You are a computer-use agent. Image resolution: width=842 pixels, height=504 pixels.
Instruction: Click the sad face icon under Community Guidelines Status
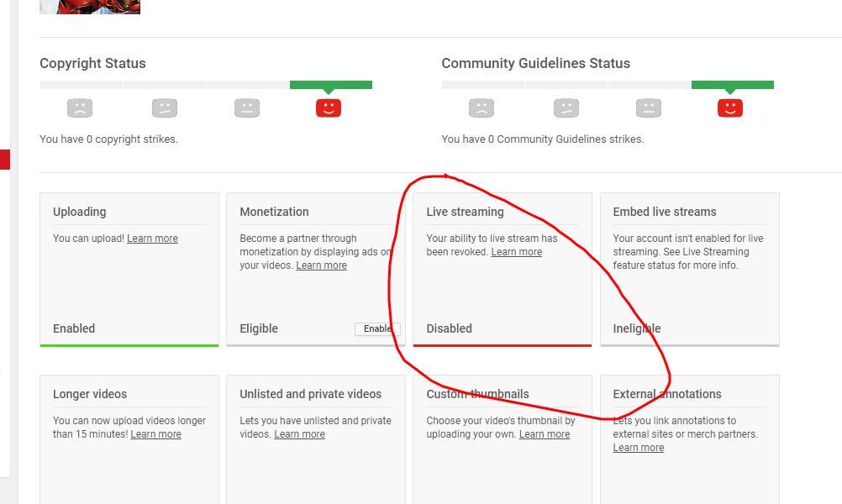(482, 108)
